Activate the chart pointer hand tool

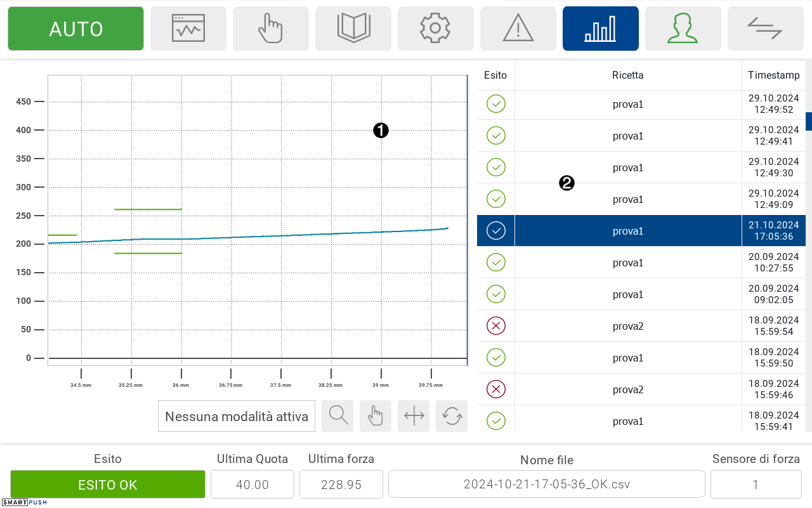pos(376,416)
